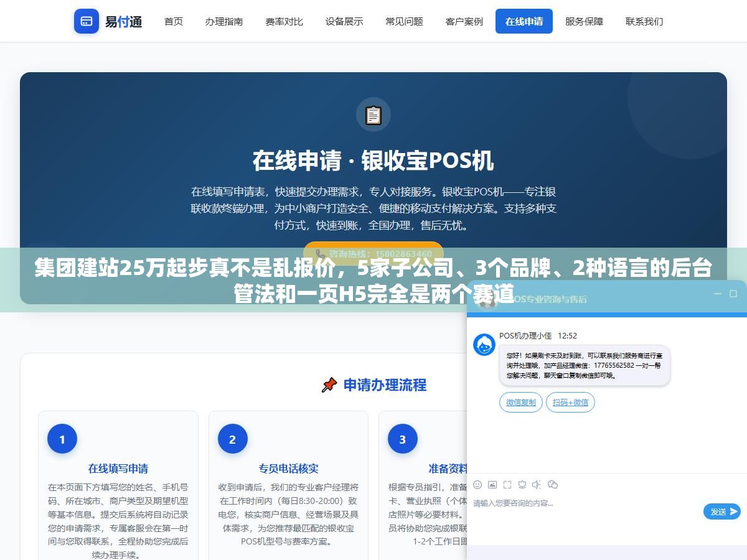Click the 微信复制 button in chat
The image size is (747, 560).
click(521, 403)
